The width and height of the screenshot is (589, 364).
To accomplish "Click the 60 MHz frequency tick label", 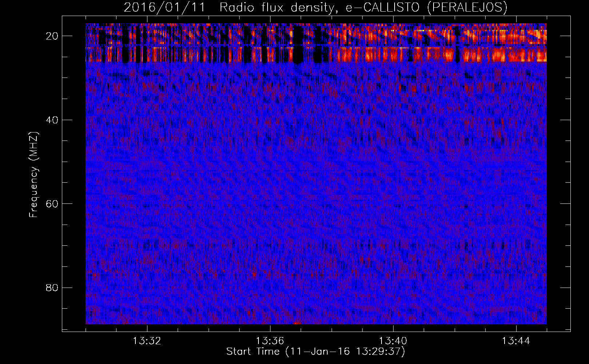I will pos(52,203).
